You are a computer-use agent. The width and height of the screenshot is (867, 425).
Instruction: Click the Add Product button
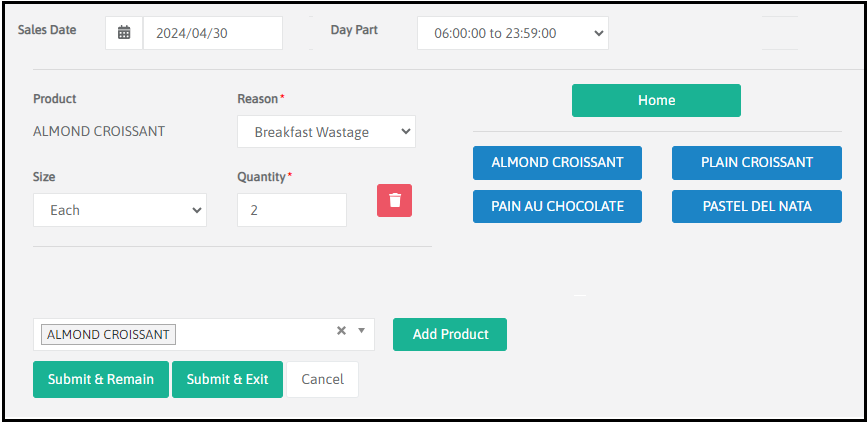(x=450, y=334)
